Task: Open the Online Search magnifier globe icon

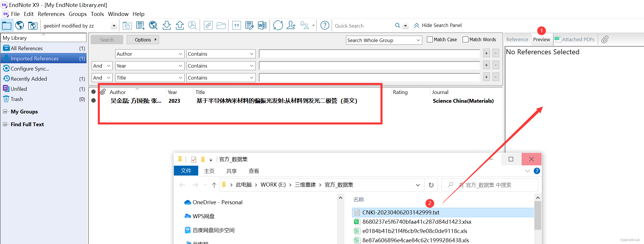Action: tap(153, 26)
